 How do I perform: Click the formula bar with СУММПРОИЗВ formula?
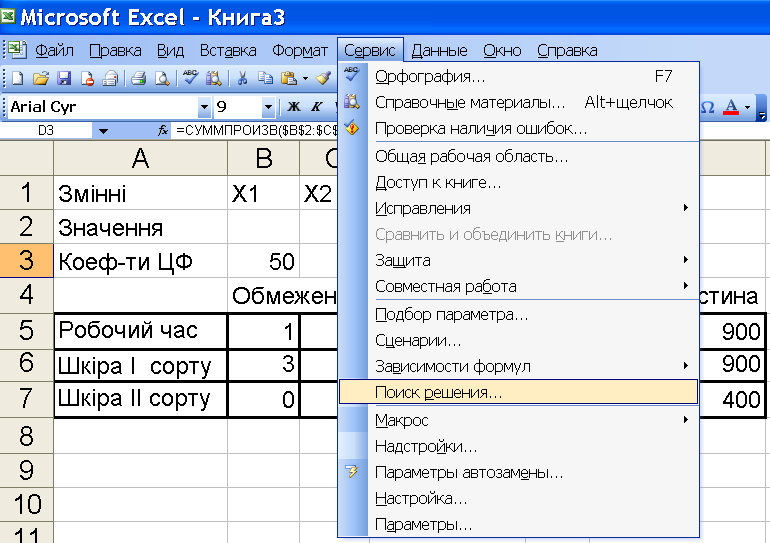(255, 131)
